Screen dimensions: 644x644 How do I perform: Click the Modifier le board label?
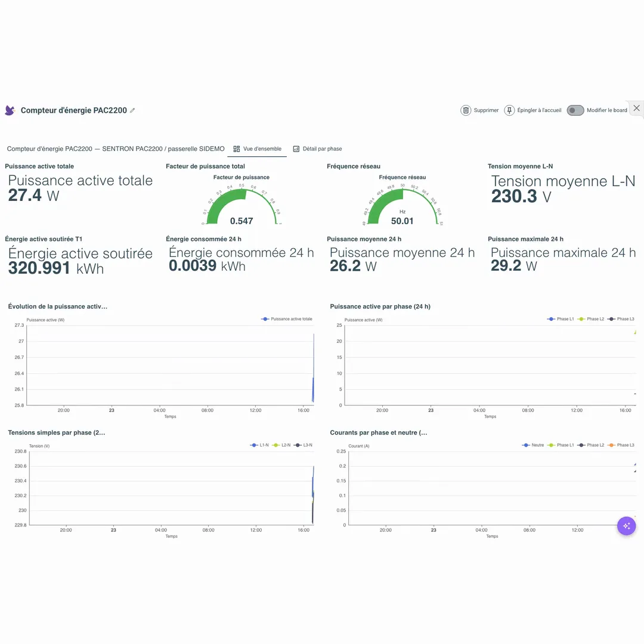tap(606, 110)
